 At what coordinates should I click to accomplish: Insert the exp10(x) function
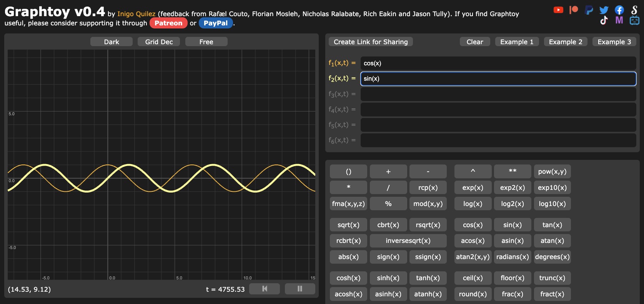(552, 188)
